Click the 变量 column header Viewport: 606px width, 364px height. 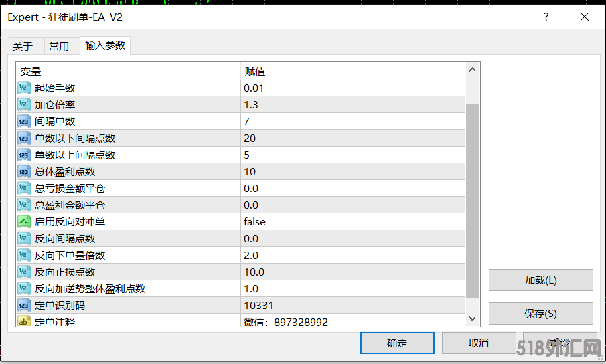tap(31, 72)
